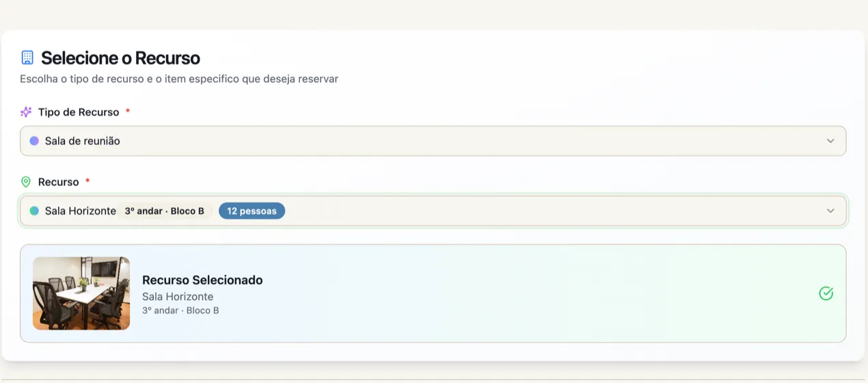Click the red asterisk beside Tipo de Recurso
Viewport: 868px width, 383px height.
point(128,111)
